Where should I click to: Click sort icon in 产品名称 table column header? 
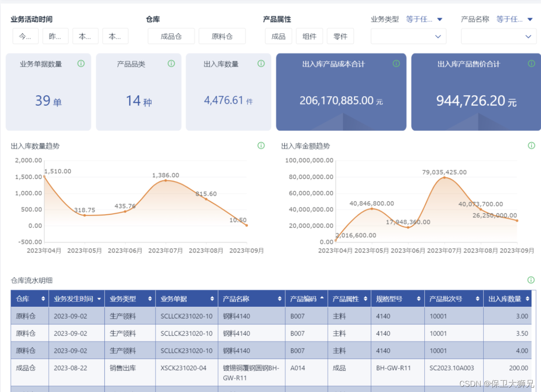280,299
